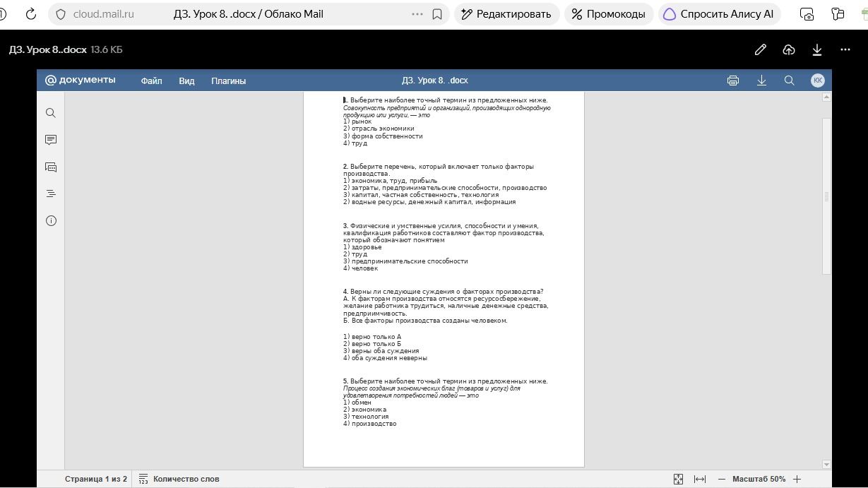Fit the page to the window
Image resolution: width=868 pixels, height=488 pixels.
(678, 479)
